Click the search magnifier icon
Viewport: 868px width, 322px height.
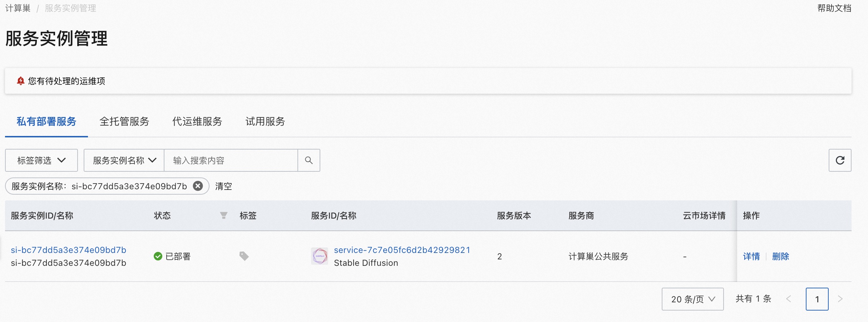coord(309,160)
